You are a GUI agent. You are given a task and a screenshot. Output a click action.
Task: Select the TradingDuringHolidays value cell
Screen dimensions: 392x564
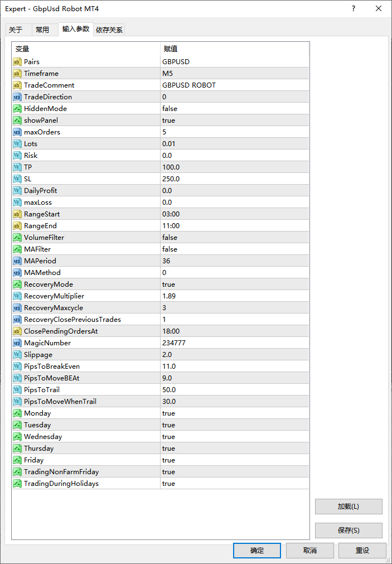point(234,483)
